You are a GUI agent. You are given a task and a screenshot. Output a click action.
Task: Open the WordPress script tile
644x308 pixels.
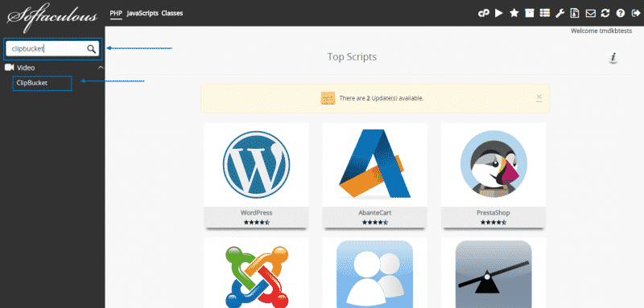(x=256, y=176)
